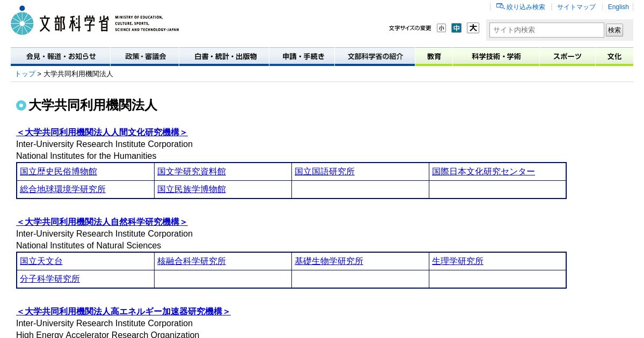Click 文部科学省 ministry name text
The width and height of the screenshot is (644, 338).
click(74, 24)
